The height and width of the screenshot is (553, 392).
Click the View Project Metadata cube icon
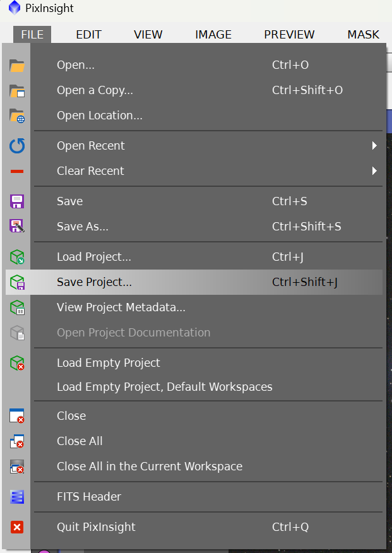click(x=17, y=307)
